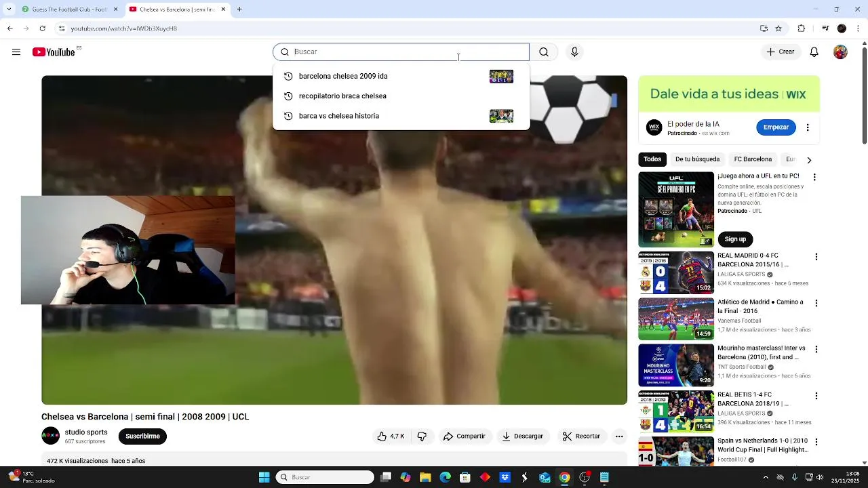Click the Recortar clip button
The height and width of the screenshot is (488, 868).
(x=581, y=436)
